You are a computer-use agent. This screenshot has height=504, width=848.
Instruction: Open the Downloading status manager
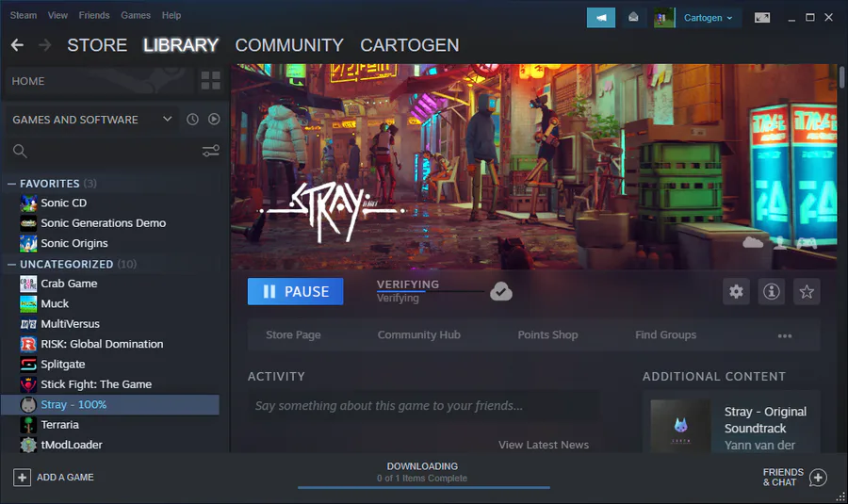coord(422,472)
